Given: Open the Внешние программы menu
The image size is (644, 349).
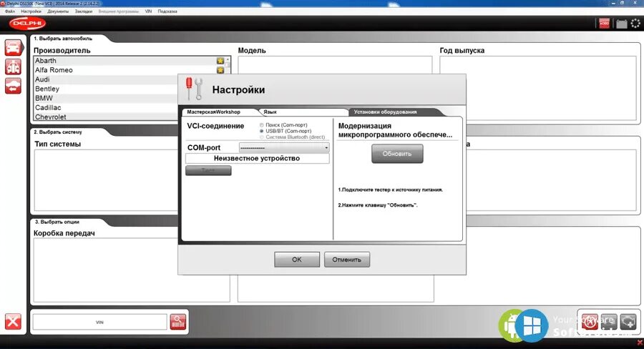Looking at the screenshot, I should [119, 11].
